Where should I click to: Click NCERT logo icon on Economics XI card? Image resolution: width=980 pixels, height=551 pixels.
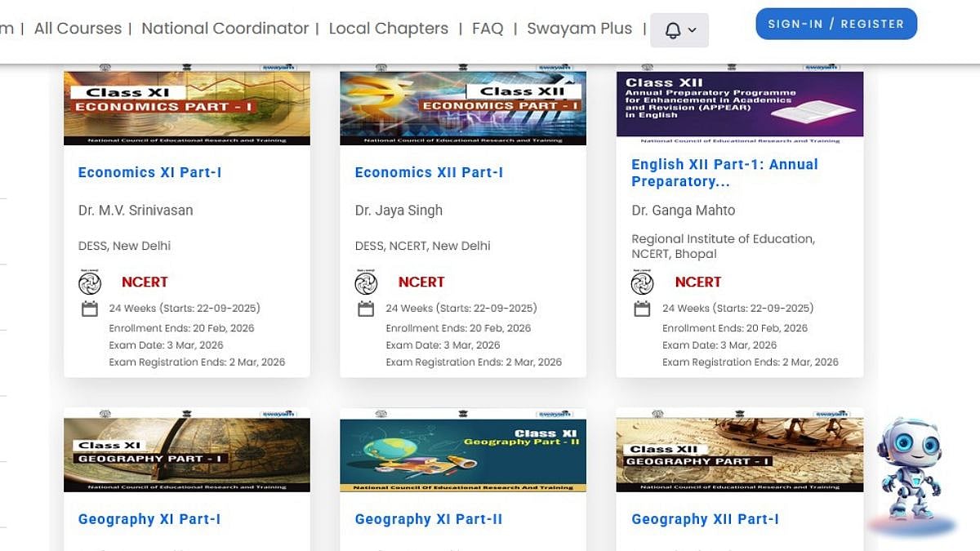90,282
